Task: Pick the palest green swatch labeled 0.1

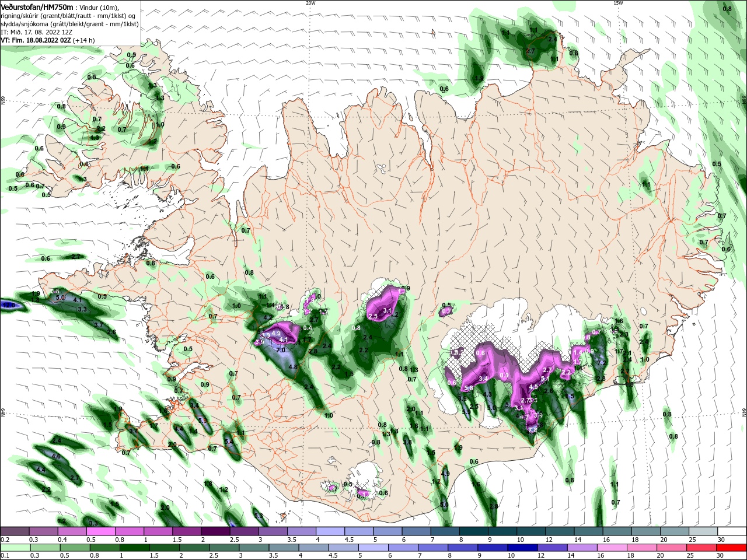Action: click(15, 548)
